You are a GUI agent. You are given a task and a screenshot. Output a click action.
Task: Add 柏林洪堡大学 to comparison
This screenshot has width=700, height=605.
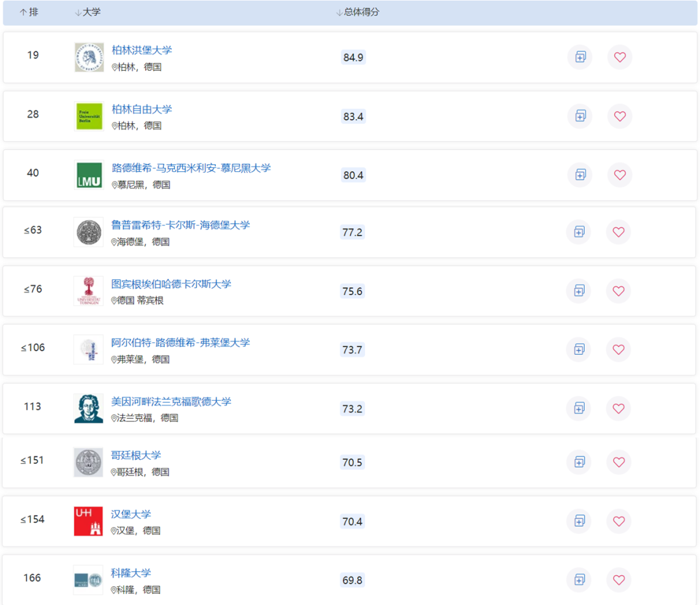[579, 57]
